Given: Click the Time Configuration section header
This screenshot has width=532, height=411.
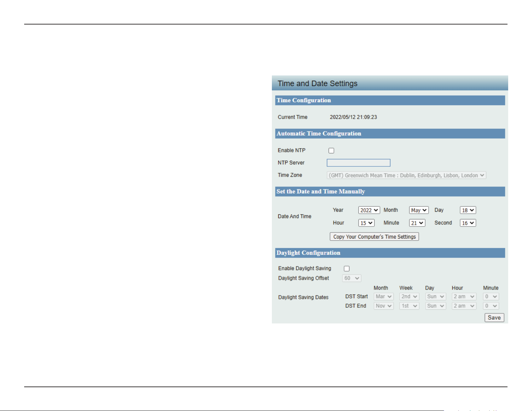Looking at the screenshot, I should coord(390,100).
